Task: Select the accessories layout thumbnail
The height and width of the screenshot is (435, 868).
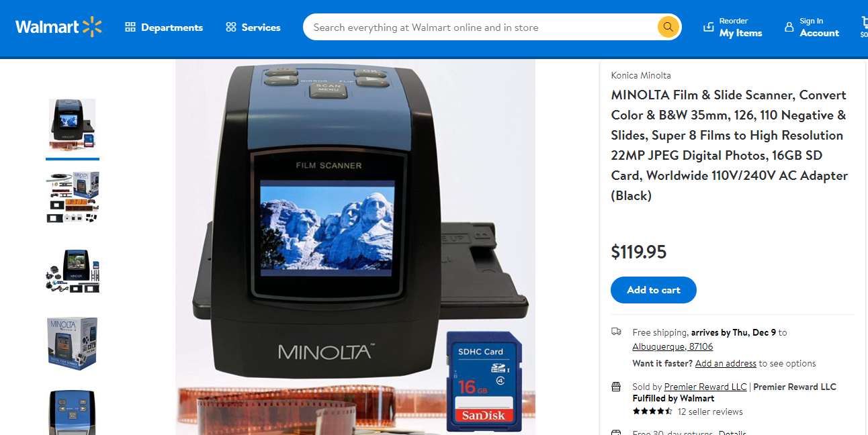Action: (x=73, y=197)
